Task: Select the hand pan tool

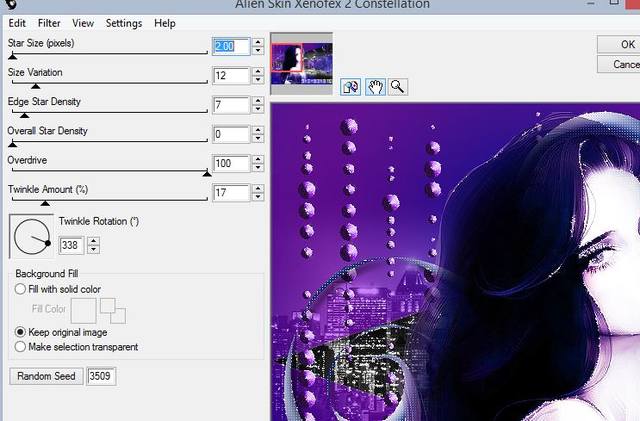Action: [x=375, y=87]
